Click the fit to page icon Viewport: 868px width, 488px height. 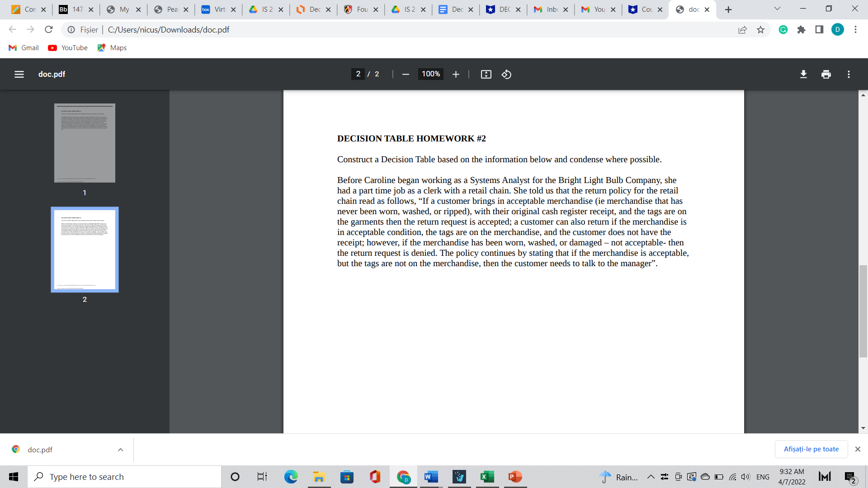click(x=486, y=74)
